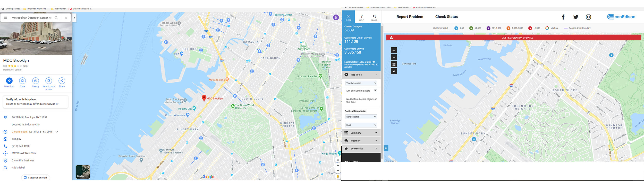Click the Pegman Street View icon
The image size is (644, 181).
coord(338,176)
